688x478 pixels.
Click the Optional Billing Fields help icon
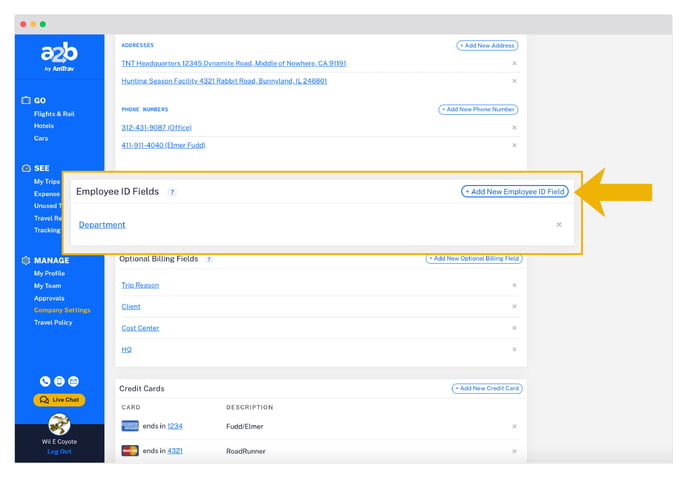point(209,259)
